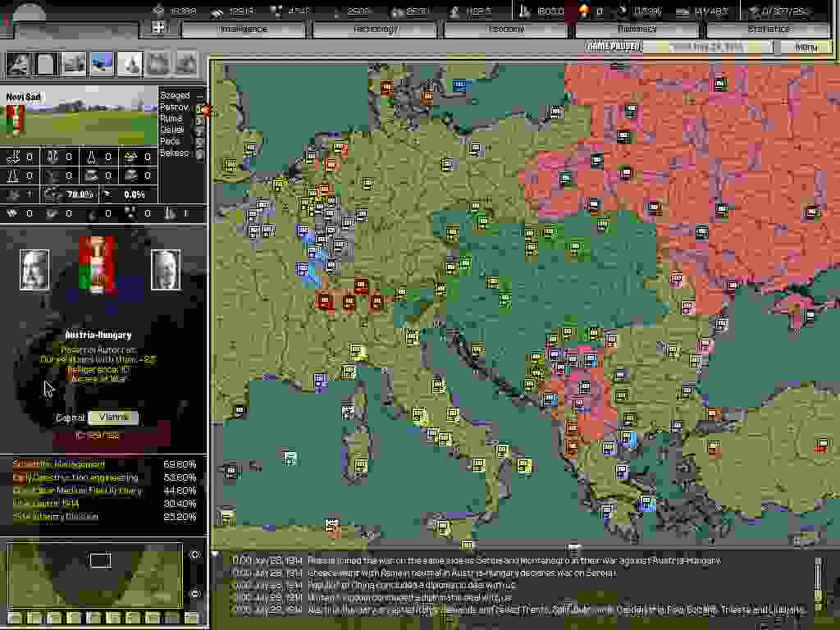Click the date display next to Game Paused
The width and height of the screenshot is (840, 630).
[x=706, y=47]
